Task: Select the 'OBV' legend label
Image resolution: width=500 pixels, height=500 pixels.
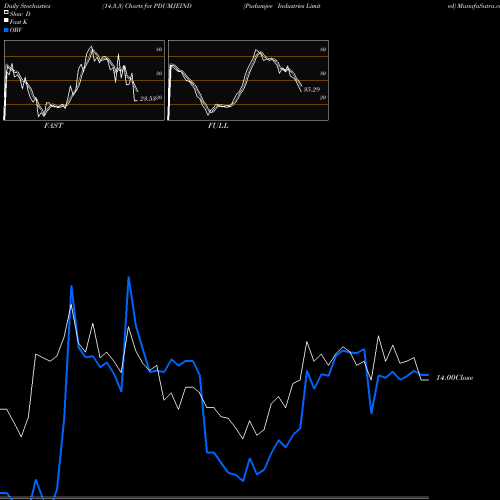Action: (16, 30)
